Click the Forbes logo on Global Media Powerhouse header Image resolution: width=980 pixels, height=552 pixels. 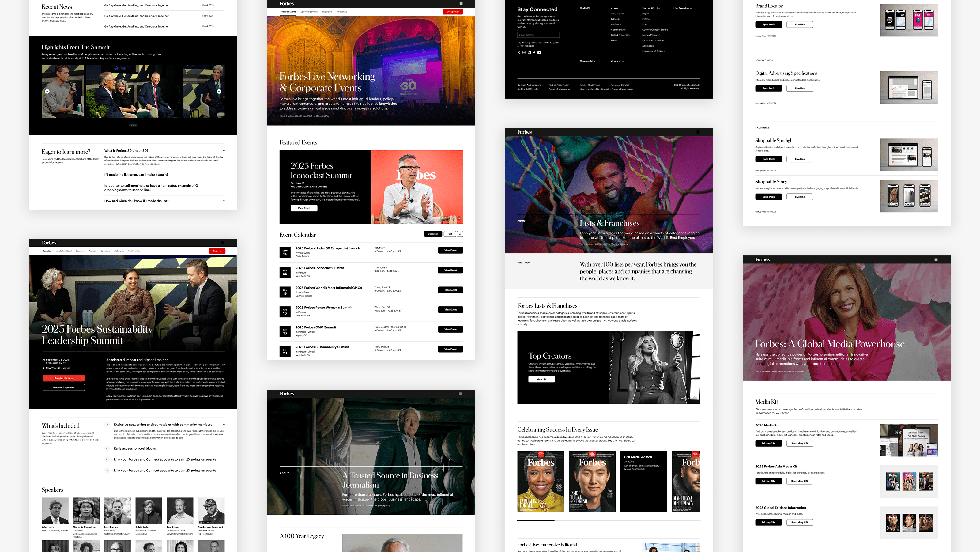point(762,259)
